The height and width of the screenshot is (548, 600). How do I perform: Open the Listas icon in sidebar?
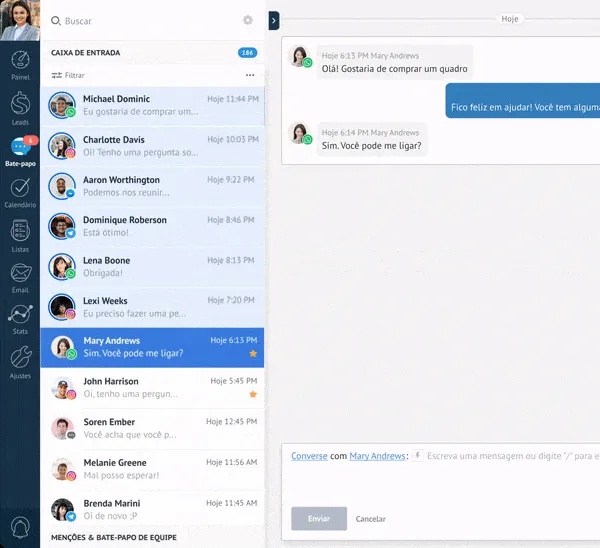click(20, 230)
